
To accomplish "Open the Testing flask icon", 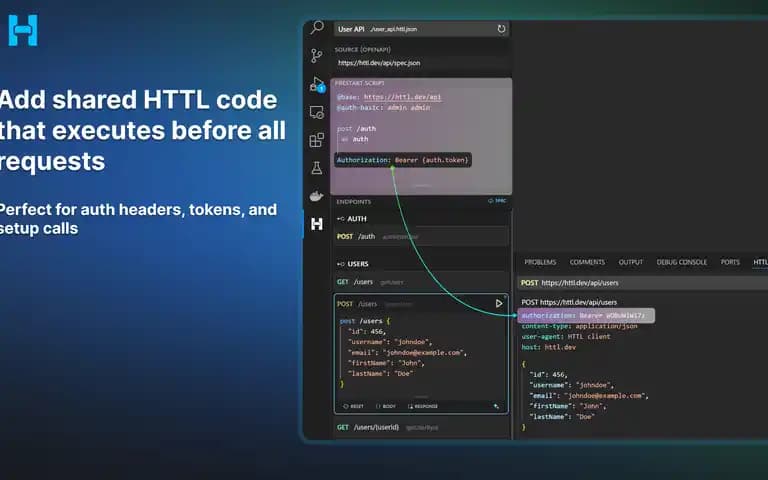I will point(317,168).
